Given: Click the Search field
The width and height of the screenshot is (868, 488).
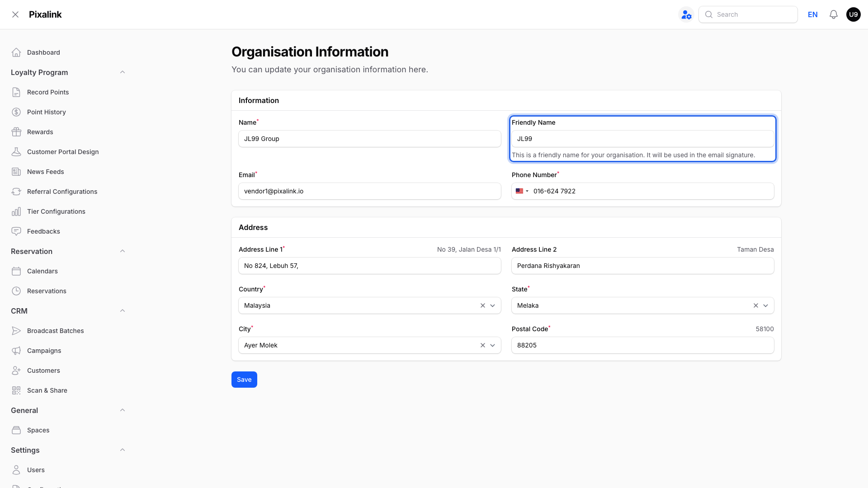Looking at the screenshot, I should [748, 14].
